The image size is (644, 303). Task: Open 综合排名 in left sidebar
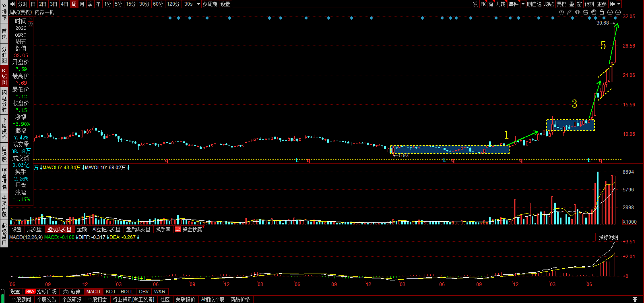pyautogui.click(x=4, y=178)
